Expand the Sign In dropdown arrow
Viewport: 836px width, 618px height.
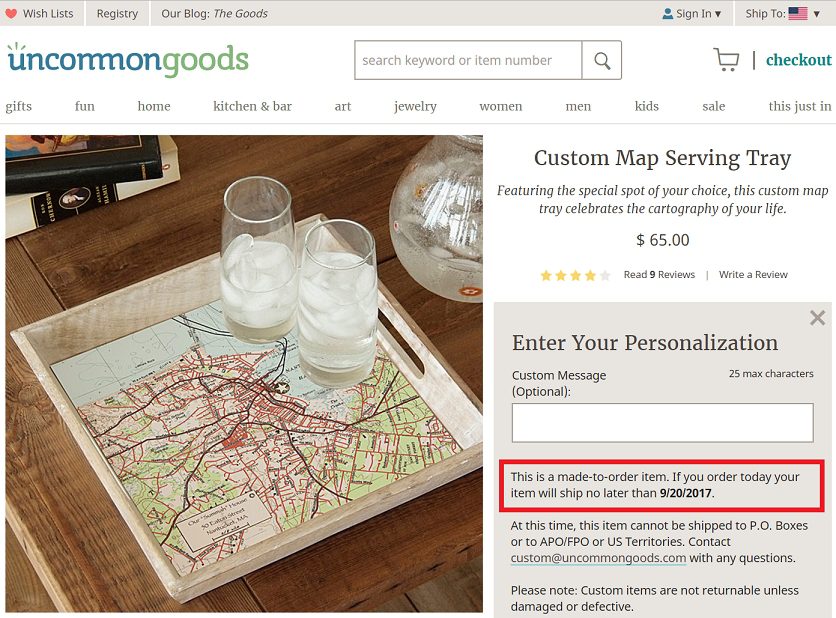click(x=718, y=14)
